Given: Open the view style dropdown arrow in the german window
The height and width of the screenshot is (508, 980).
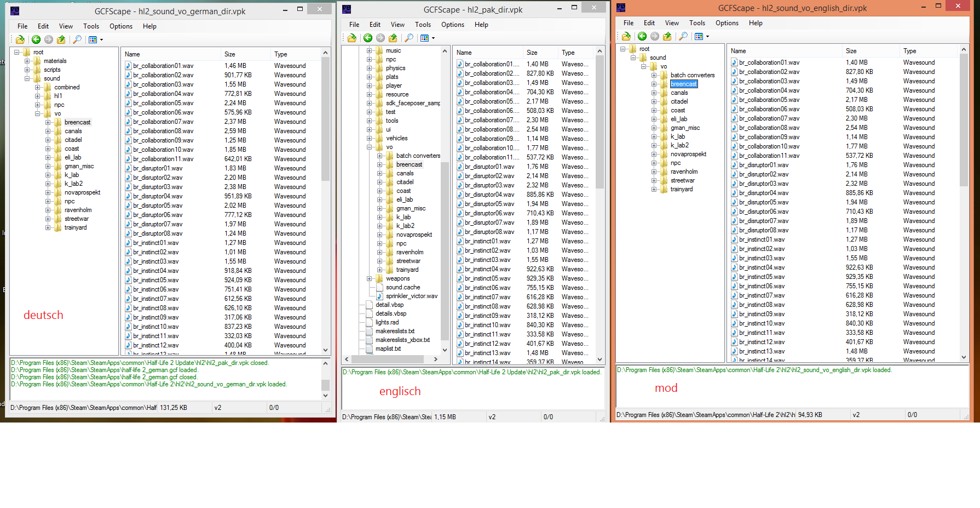Looking at the screenshot, I should [x=101, y=40].
